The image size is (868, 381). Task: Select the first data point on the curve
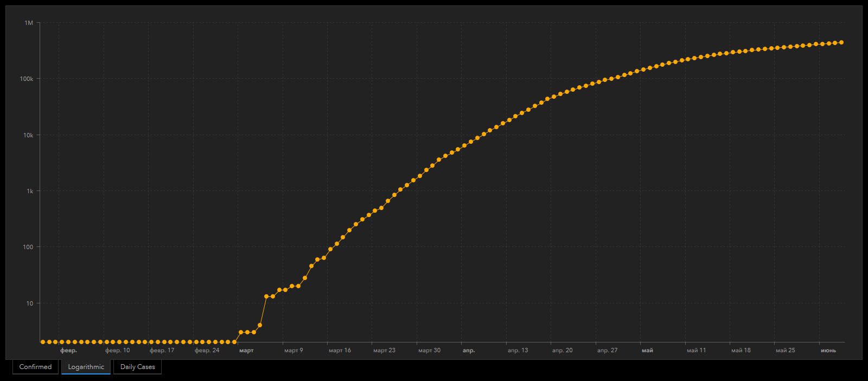coord(43,342)
